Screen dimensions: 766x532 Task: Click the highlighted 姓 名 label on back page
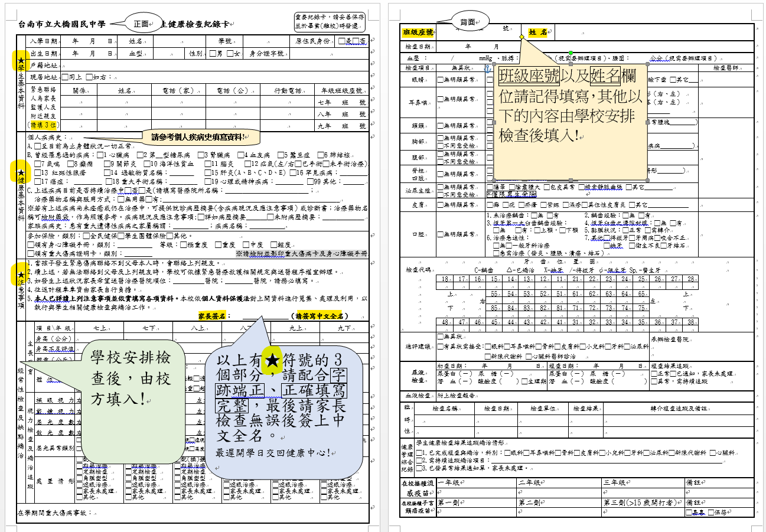tap(539, 32)
